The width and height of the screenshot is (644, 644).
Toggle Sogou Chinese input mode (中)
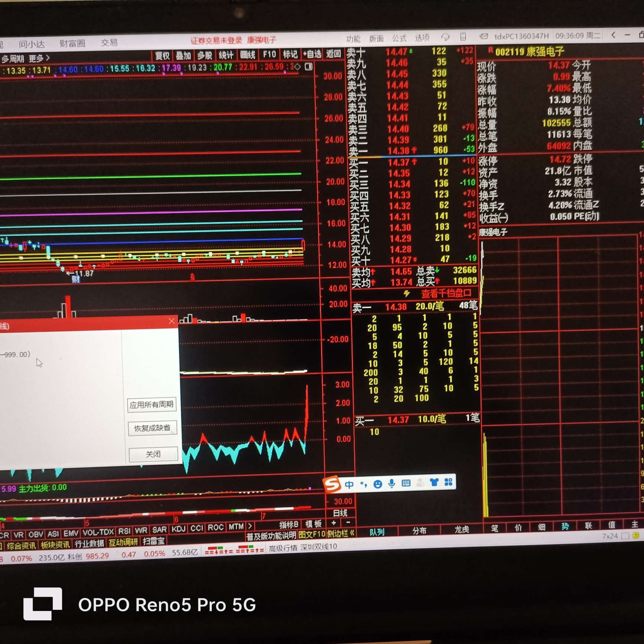click(x=349, y=484)
